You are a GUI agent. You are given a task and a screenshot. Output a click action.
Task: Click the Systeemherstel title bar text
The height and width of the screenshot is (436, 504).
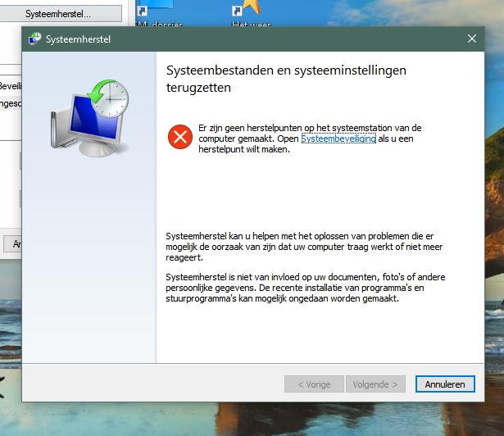pyautogui.click(x=79, y=39)
